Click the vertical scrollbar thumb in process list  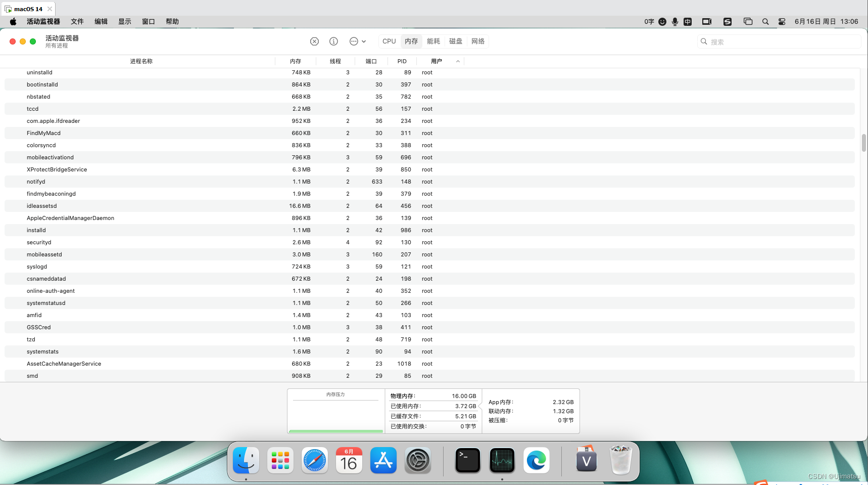click(x=864, y=143)
